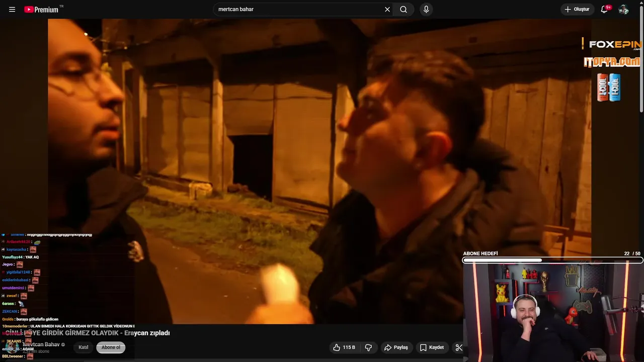644x362 pixels.
Task: Click the video title ending Eraycan zıpladı
Action: 88,333
